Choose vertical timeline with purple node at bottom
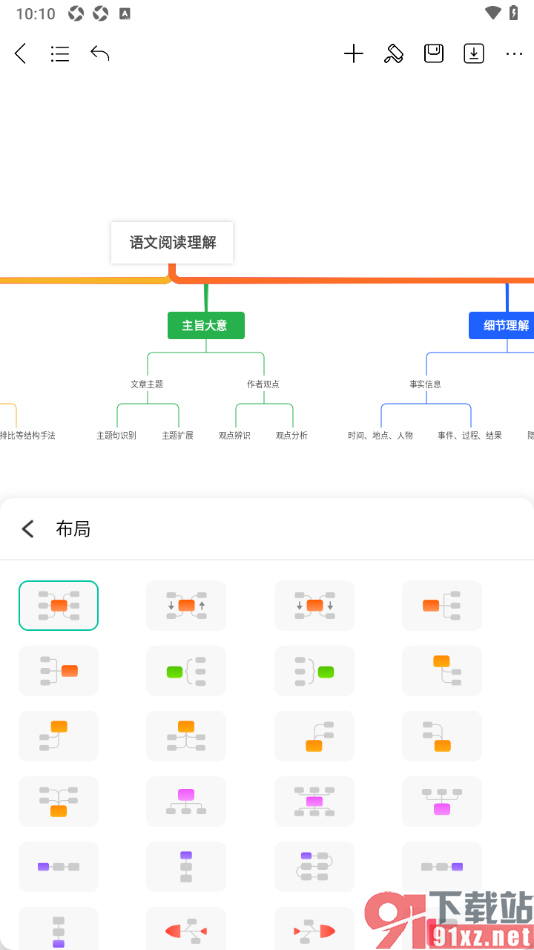 tap(58, 929)
